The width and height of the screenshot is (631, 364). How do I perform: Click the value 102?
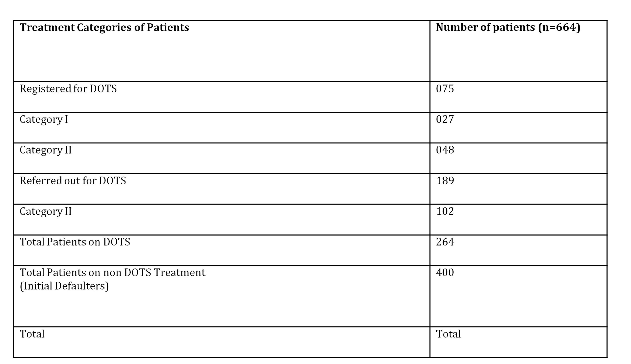pos(445,211)
